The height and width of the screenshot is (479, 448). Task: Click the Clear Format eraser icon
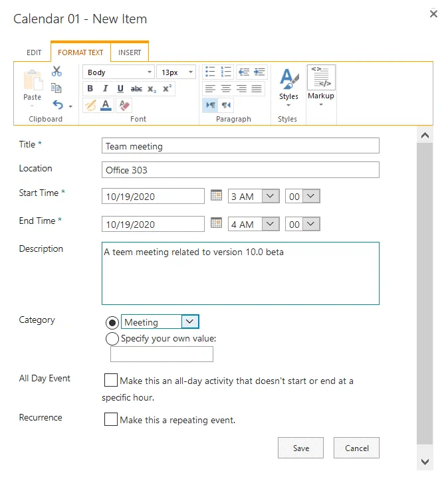[124, 105]
